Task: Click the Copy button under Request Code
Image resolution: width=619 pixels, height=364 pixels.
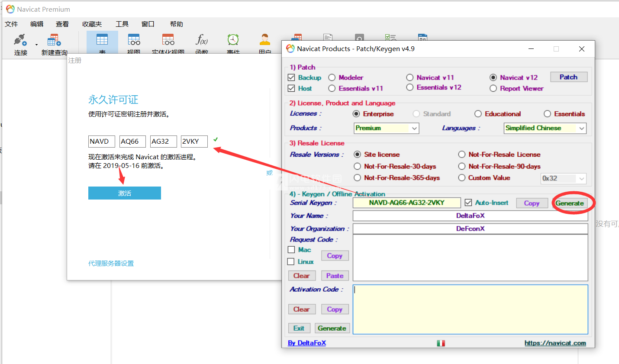Action: [x=335, y=256]
